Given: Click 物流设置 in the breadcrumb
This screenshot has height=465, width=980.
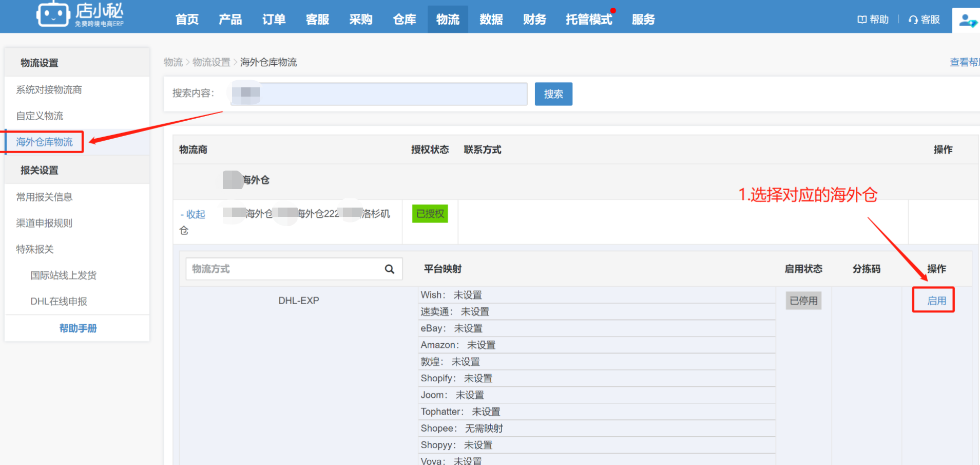Looking at the screenshot, I should pyautogui.click(x=212, y=62).
